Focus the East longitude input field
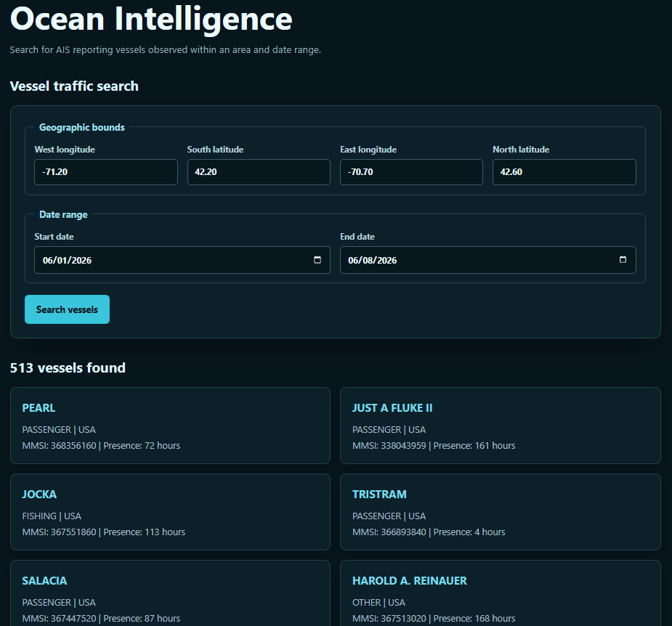Screen dimensions: 672x626 point(411,172)
